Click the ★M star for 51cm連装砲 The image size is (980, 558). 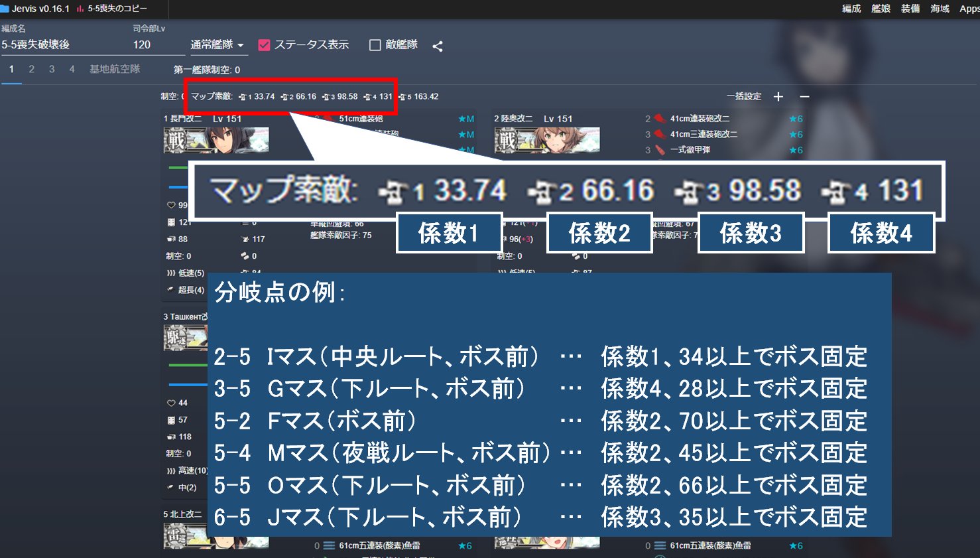[x=466, y=119]
